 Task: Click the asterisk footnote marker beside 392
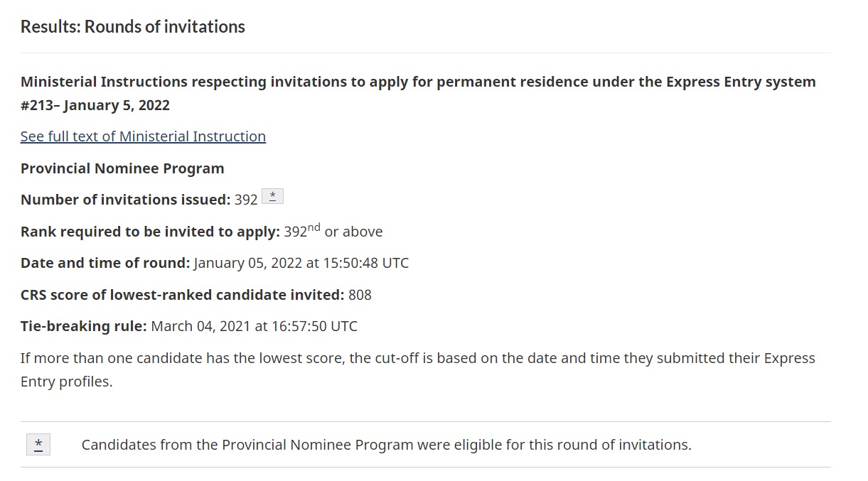click(273, 197)
